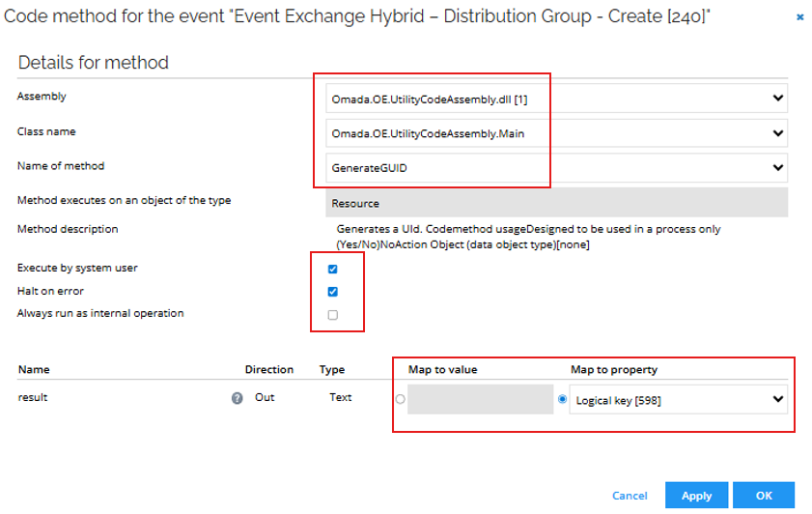This screenshot has height=514, width=812.
Task: Click the 'Type' column header
Action: pyautogui.click(x=332, y=369)
